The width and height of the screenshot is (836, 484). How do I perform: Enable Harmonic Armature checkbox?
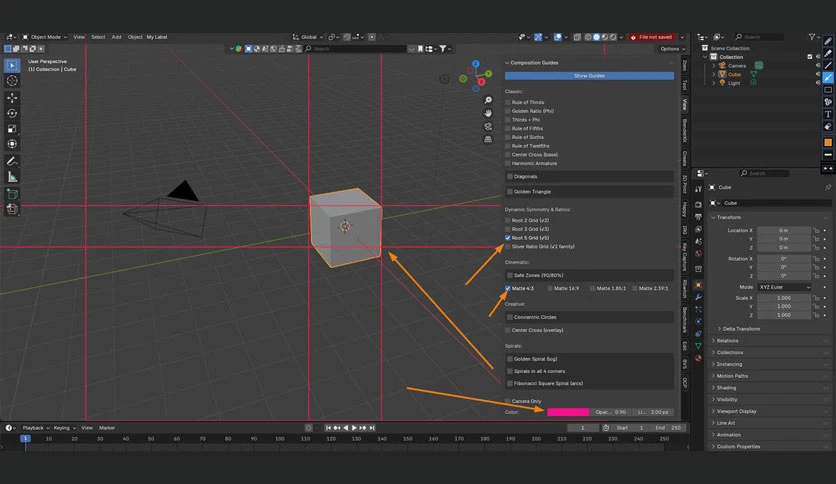pos(508,163)
